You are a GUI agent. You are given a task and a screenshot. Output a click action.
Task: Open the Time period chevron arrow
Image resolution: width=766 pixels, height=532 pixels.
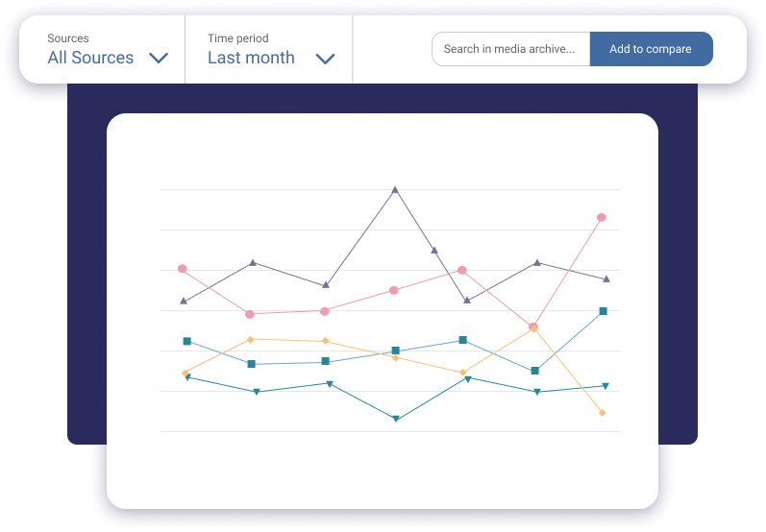(326, 59)
